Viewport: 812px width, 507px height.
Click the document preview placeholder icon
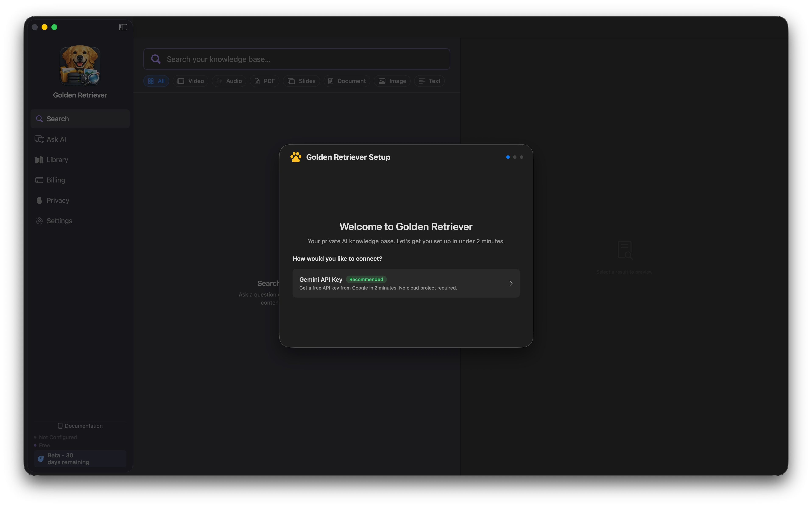[x=625, y=250]
